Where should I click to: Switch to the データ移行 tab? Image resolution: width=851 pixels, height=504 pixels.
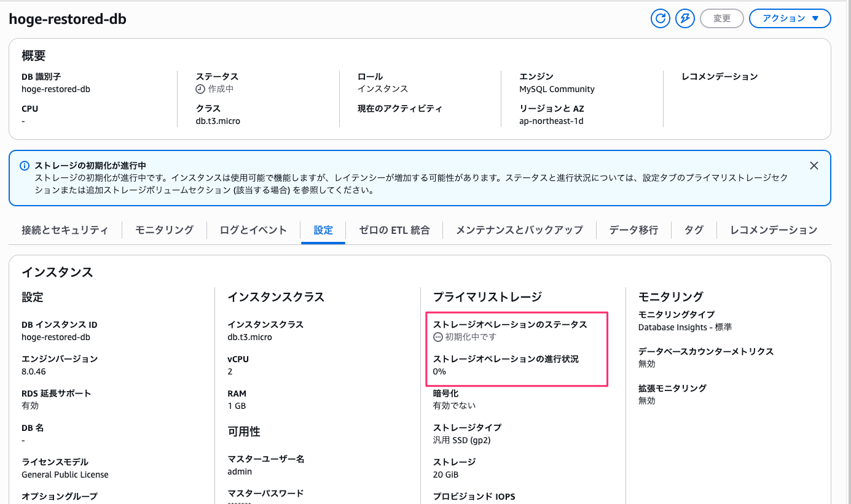(x=633, y=230)
